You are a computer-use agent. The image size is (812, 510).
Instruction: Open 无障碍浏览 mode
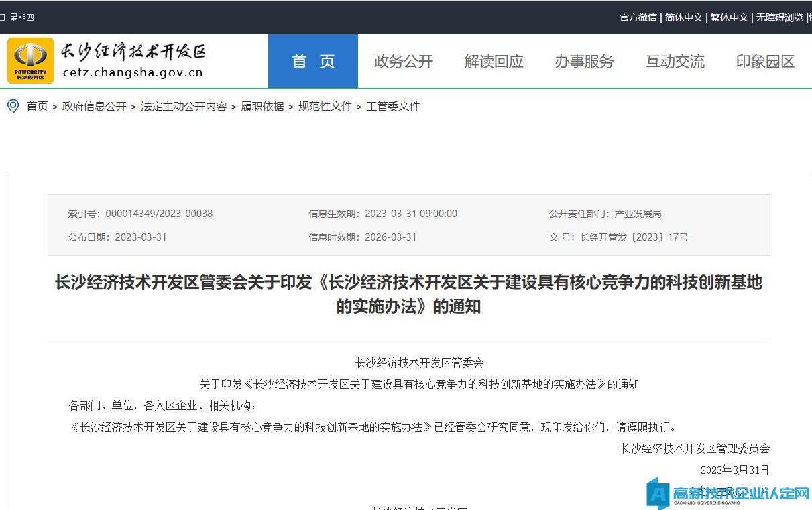tap(780, 17)
